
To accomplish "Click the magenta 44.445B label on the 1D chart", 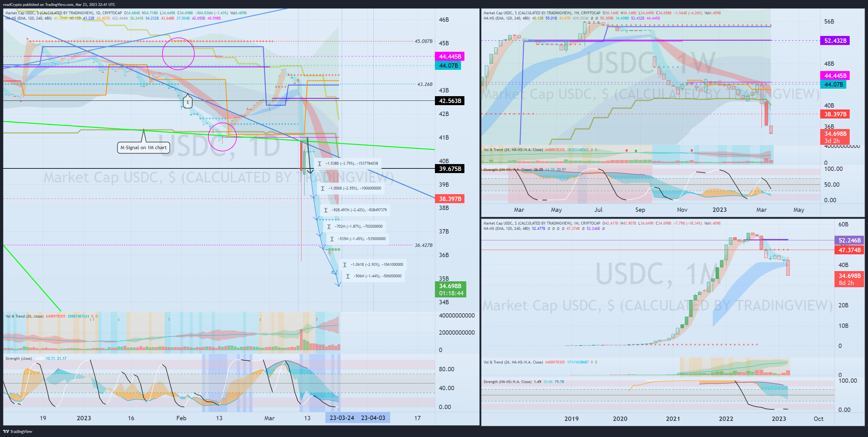I will click(450, 56).
